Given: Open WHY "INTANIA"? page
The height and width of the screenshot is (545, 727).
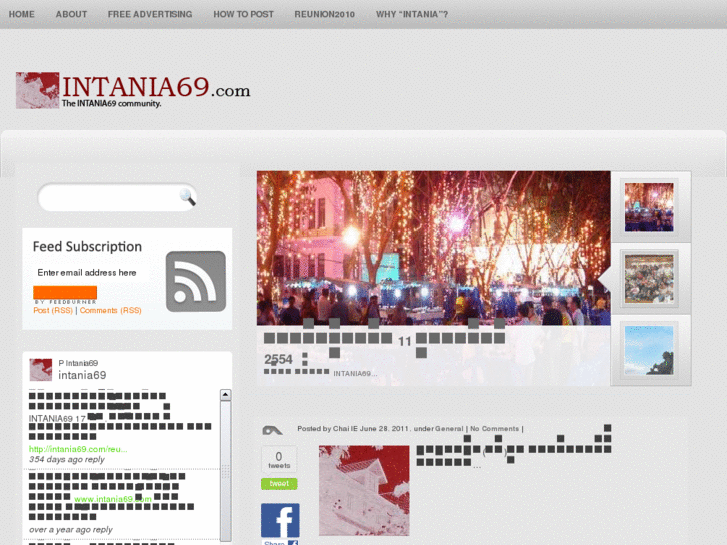Looking at the screenshot, I should pos(412,14).
